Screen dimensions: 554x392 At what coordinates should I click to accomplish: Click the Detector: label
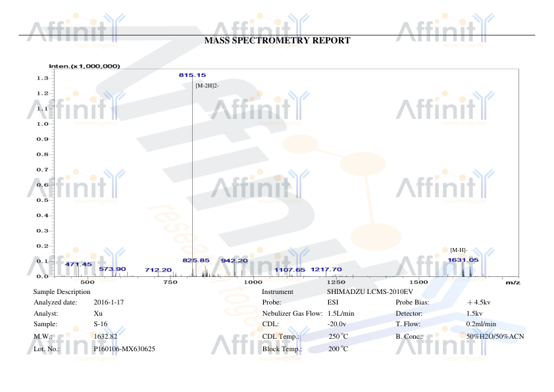coord(409,313)
